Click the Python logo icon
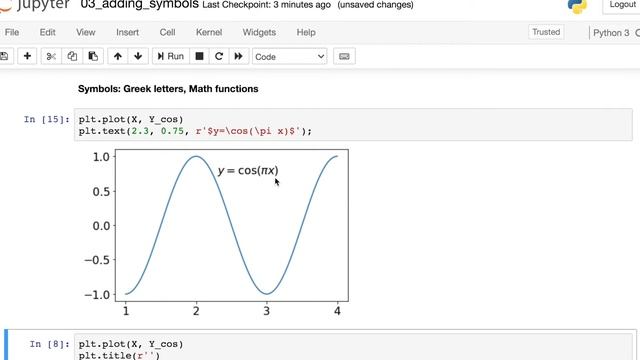Viewport: 640px width, 360px height. [x=577, y=6]
